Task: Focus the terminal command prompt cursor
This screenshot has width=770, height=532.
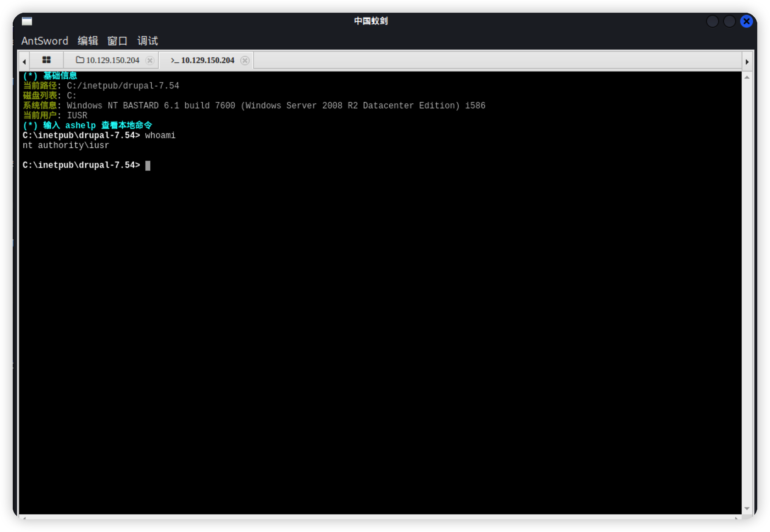Action: (148, 165)
